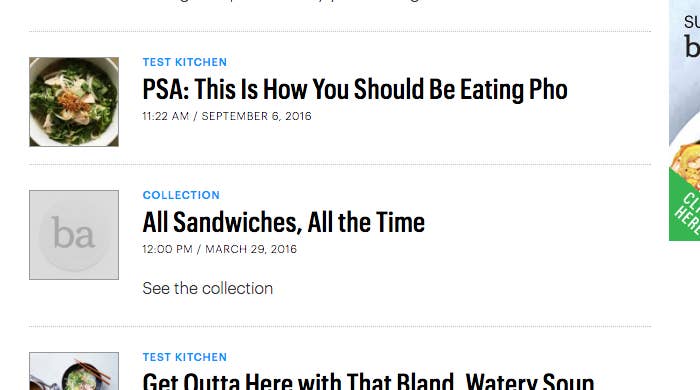700x390 pixels.
Task: Open the soup bowl with chopsticks thumbnail
Action: (x=74, y=371)
